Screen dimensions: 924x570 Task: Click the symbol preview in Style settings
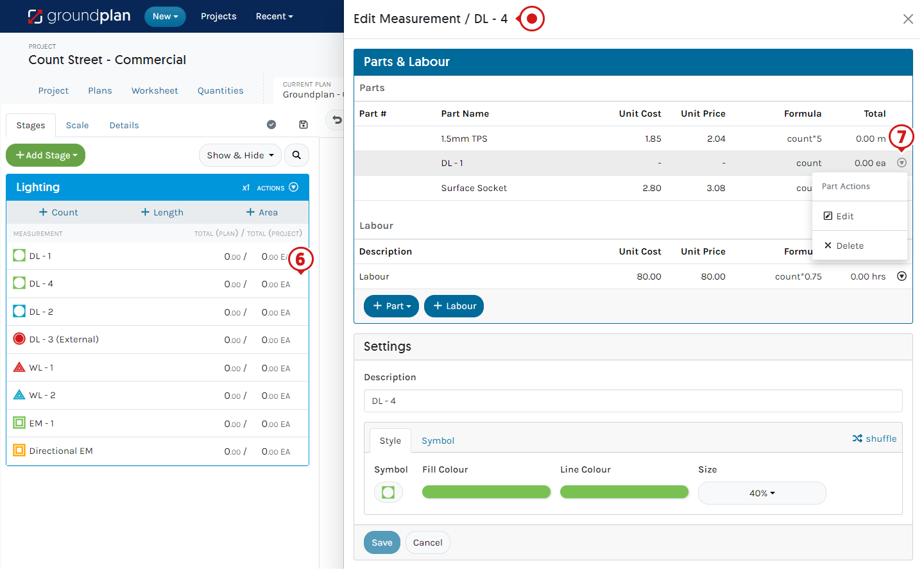coord(388,492)
